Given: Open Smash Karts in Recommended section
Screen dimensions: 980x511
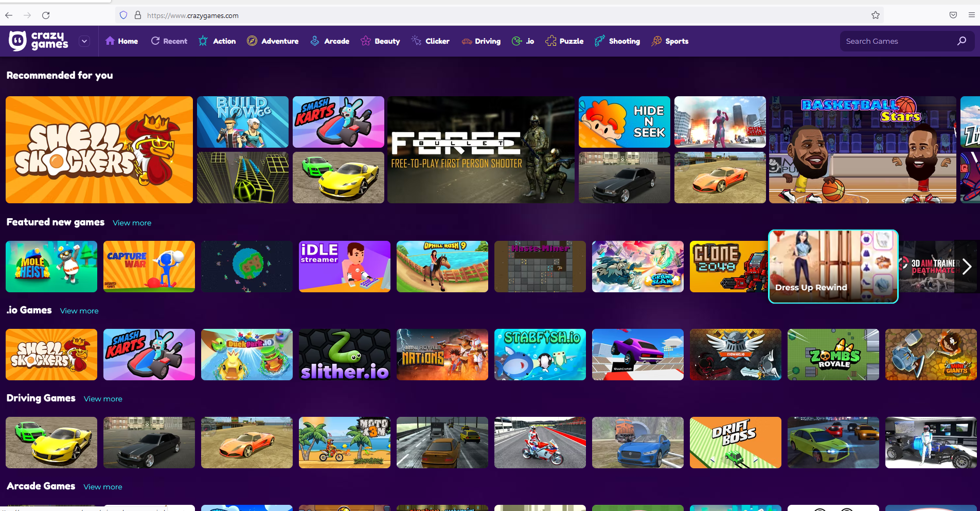Looking at the screenshot, I should pos(338,122).
